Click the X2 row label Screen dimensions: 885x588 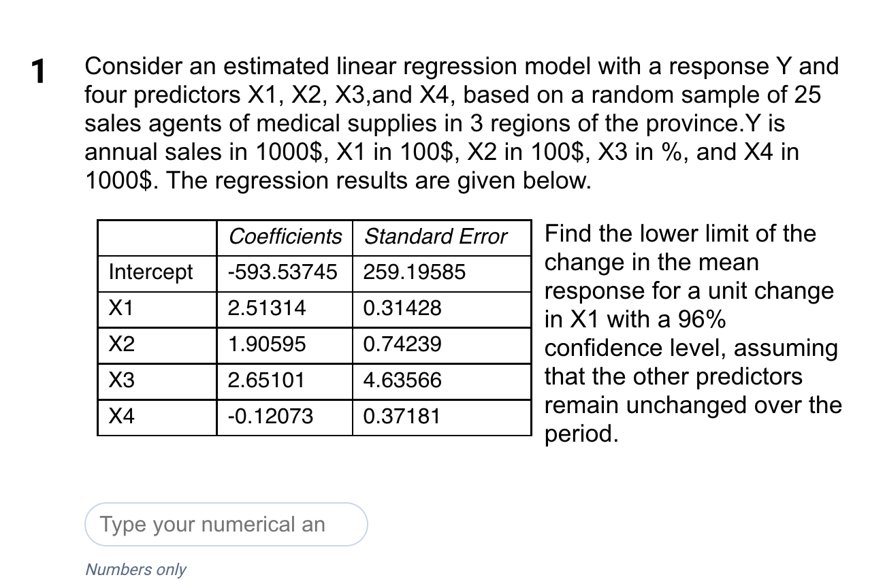120,344
